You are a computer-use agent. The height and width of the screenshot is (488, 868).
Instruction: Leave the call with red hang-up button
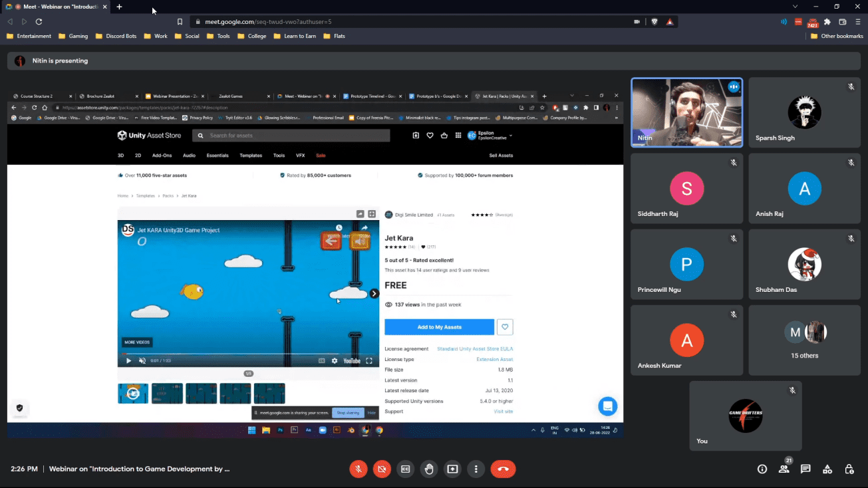[503, 469]
